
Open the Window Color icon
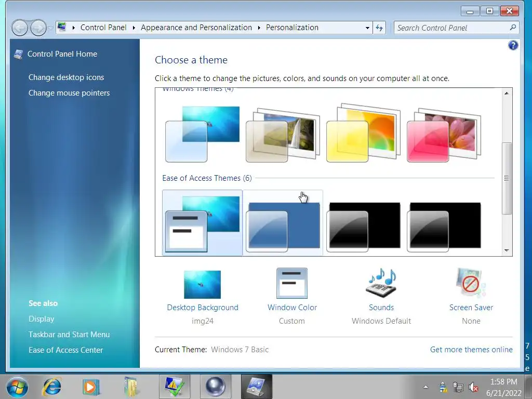click(292, 283)
